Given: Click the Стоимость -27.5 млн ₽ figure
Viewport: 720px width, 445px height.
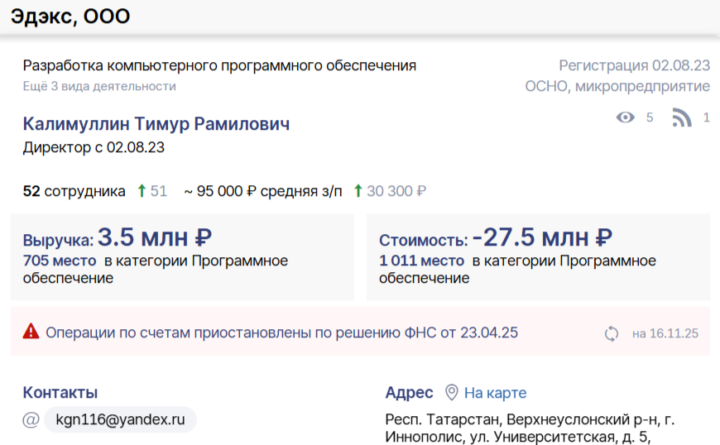Looking at the screenshot, I should (x=541, y=238).
